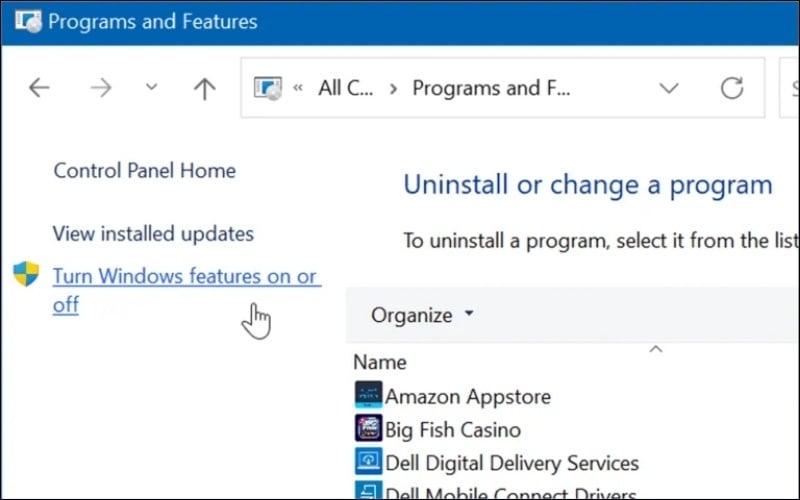This screenshot has width=800, height=500.
Task: Click the Dell Digital Delivery Services icon
Action: (368, 462)
